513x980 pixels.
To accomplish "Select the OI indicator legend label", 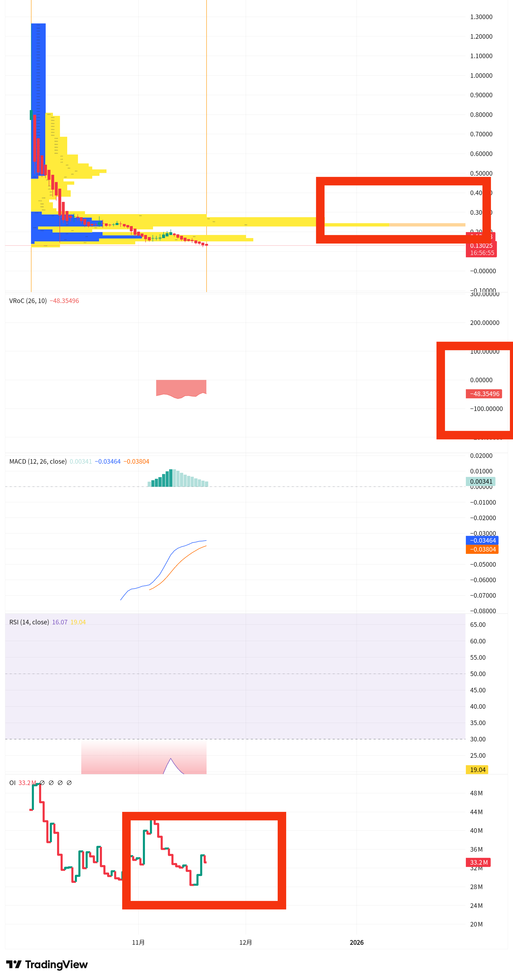I will coord(12,783).
